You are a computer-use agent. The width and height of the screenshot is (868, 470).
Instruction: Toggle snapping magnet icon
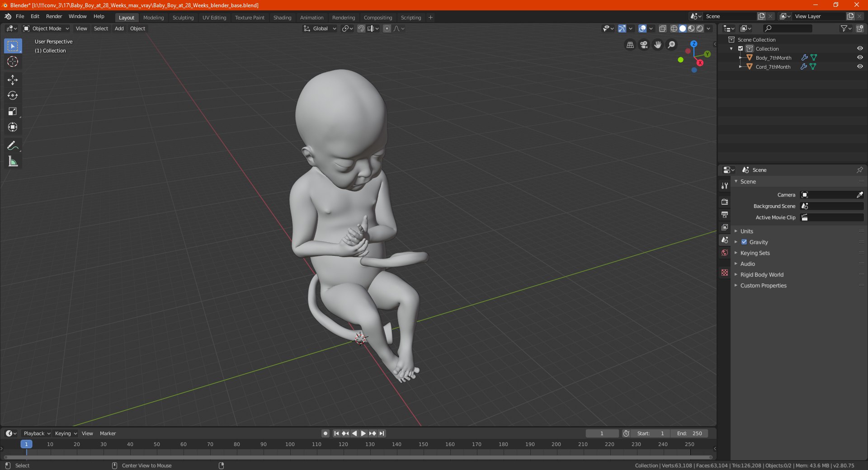tap(361, 28)
